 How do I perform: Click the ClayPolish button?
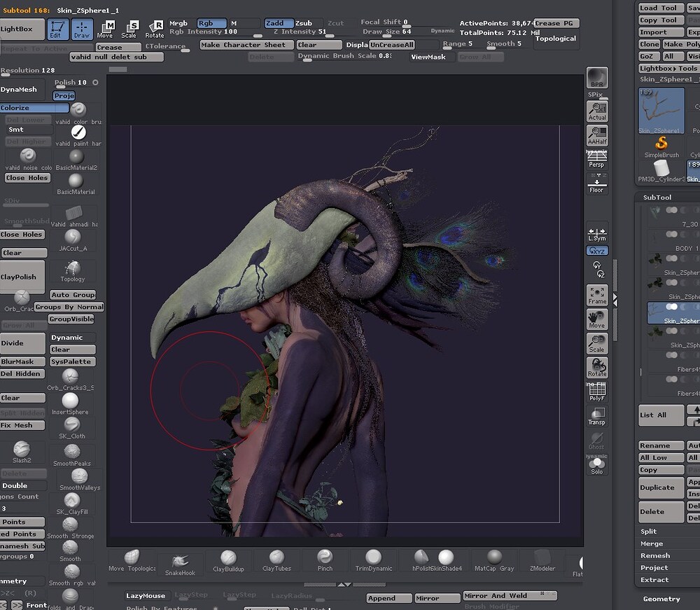(22, 277)
